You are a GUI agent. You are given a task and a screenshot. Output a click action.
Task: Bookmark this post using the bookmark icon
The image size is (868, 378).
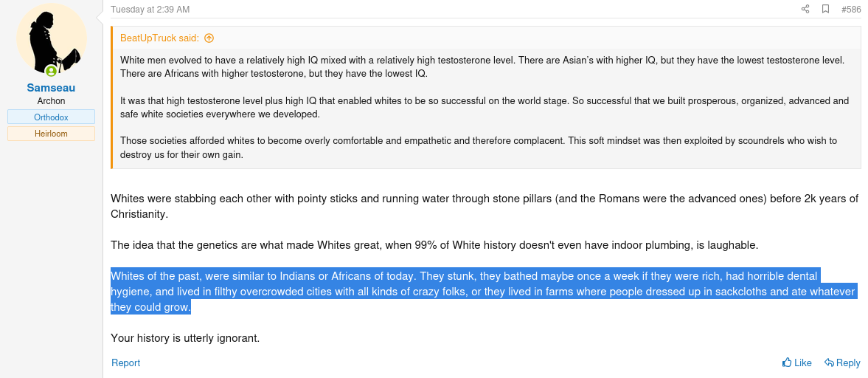point(825,9)
